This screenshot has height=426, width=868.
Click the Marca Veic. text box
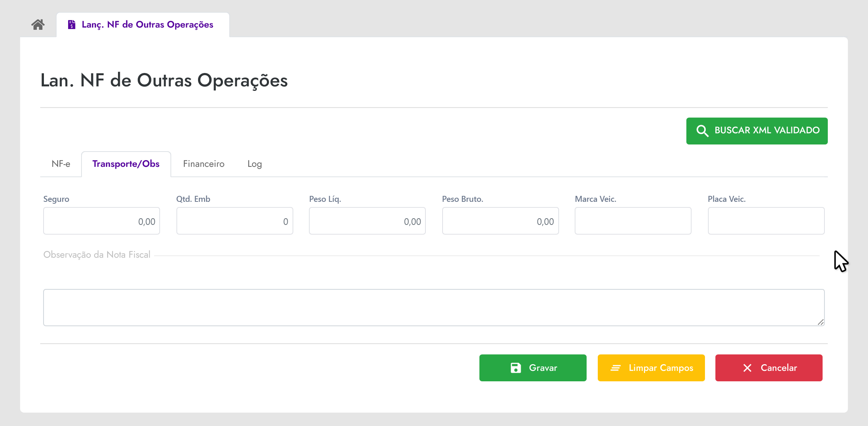click(633, 221)
